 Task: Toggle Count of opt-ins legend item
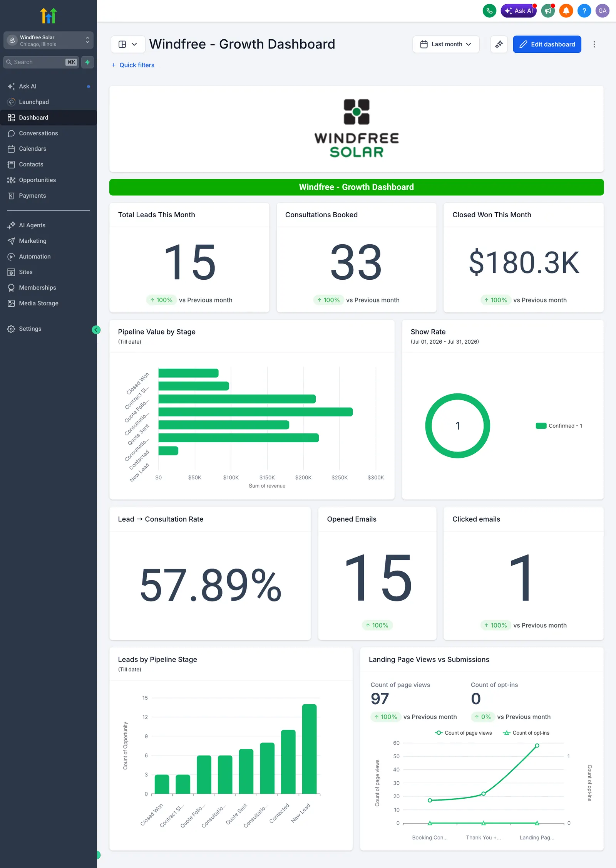click(x=526, y=733)
